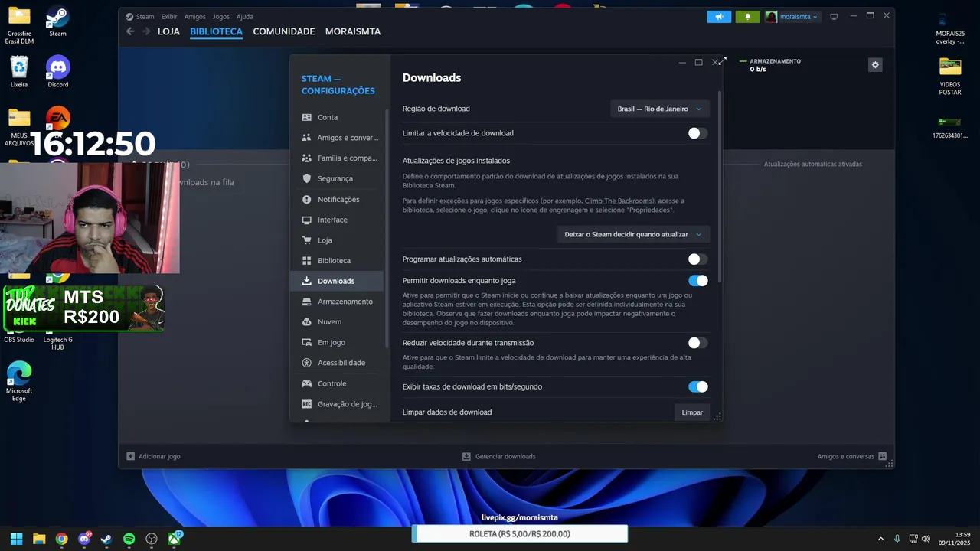The height and width of the screenshot is (551, 980).
Task: Open Steam notifications bell icon
Action: point(748,16)
